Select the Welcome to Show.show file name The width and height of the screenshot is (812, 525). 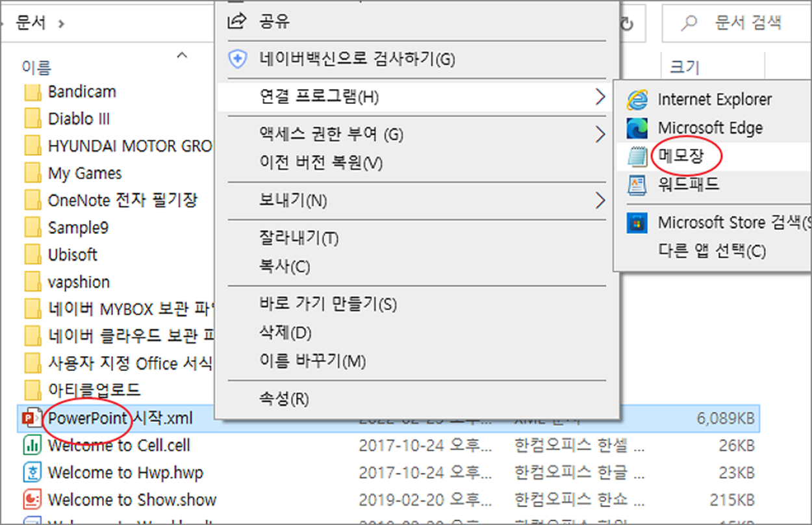tap(132, 500)
